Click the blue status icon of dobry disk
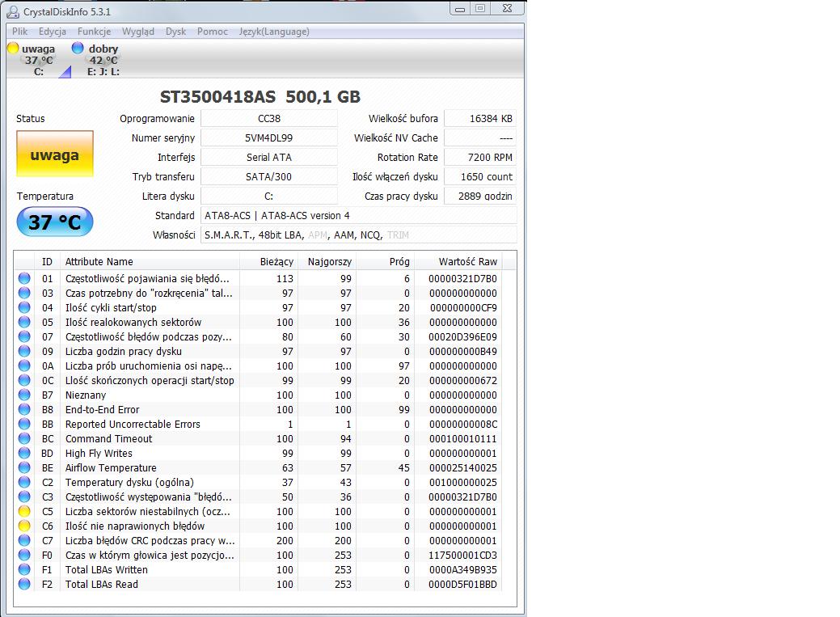Image resolution: width=840 pixels, height=617 pixels. [x=78, y=49]
